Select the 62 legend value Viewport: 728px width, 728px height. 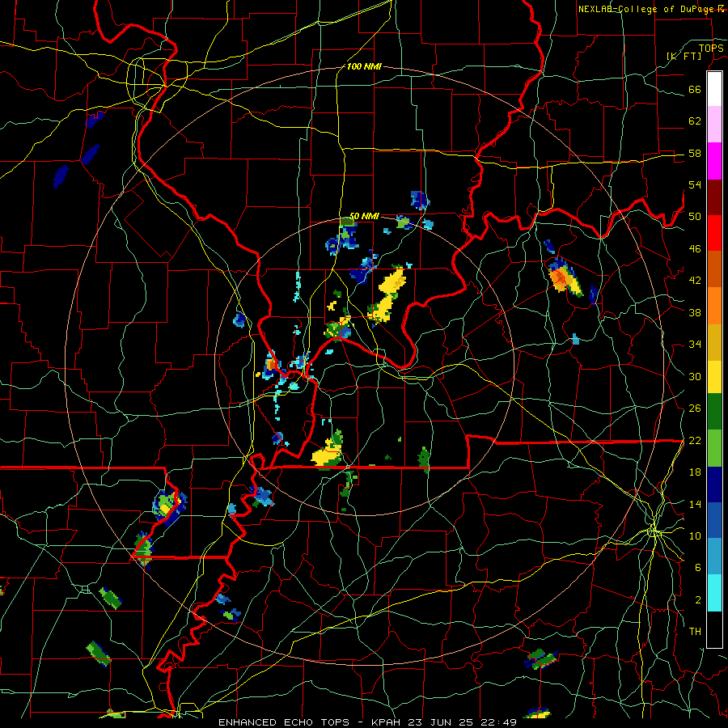(x=695, y=121)
